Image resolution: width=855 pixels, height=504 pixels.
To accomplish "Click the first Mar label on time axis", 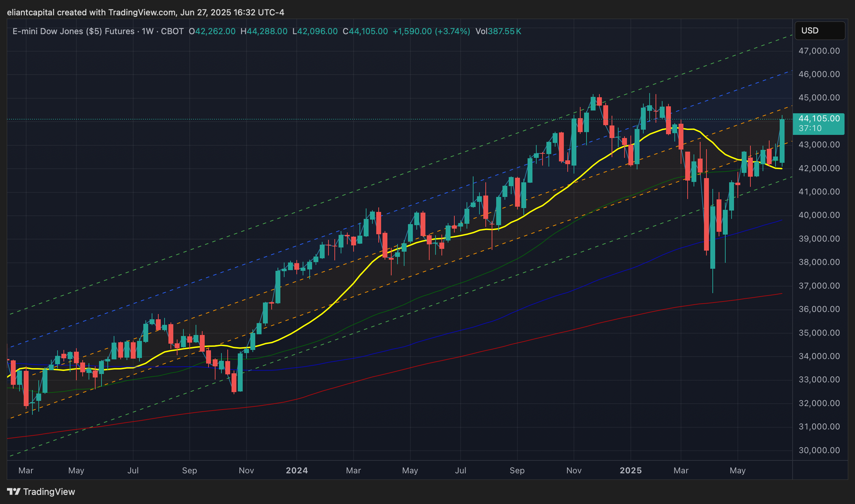I will 26,471.
